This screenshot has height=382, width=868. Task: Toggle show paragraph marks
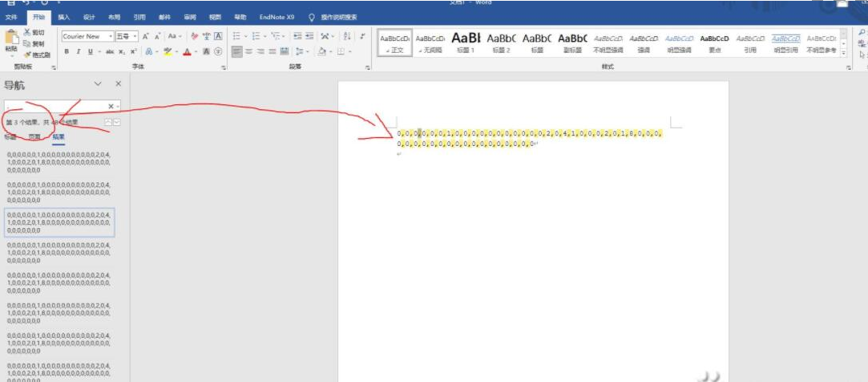(x=362, y=36)
